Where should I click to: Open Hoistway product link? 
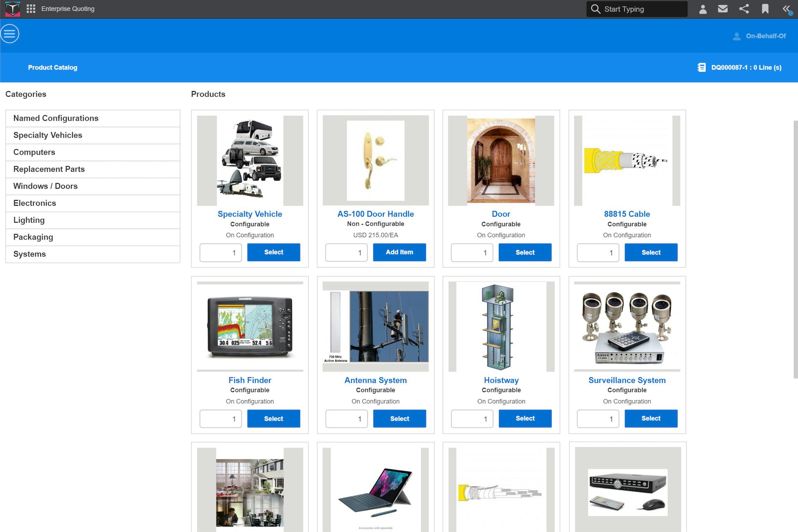pyautogui.click(x=501, y=380)
